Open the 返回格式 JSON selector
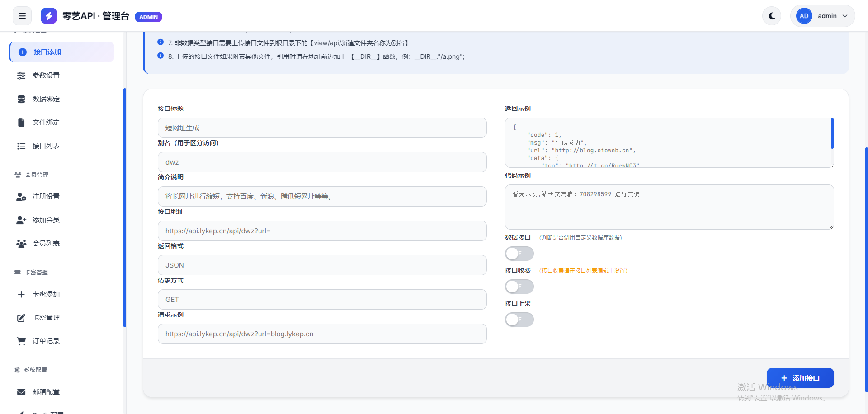This screenshot has height=414, width=868. pyautogui.click(x=322, y=265)
